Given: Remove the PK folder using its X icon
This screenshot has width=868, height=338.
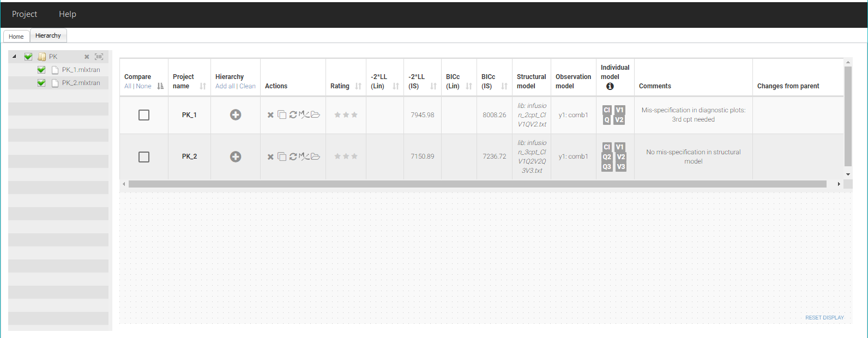Looking at the screenshot, I should coord(87,57).
